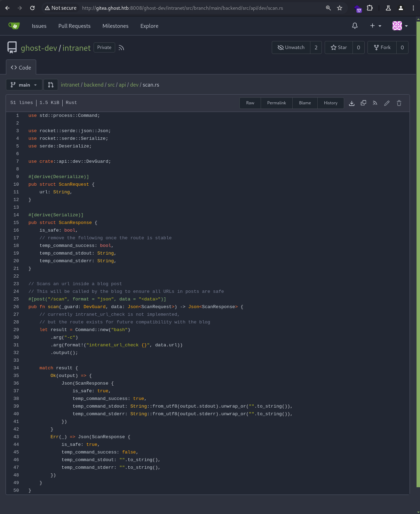Select line number 26
The image size is (420, 514).
[x=16, y=307]
